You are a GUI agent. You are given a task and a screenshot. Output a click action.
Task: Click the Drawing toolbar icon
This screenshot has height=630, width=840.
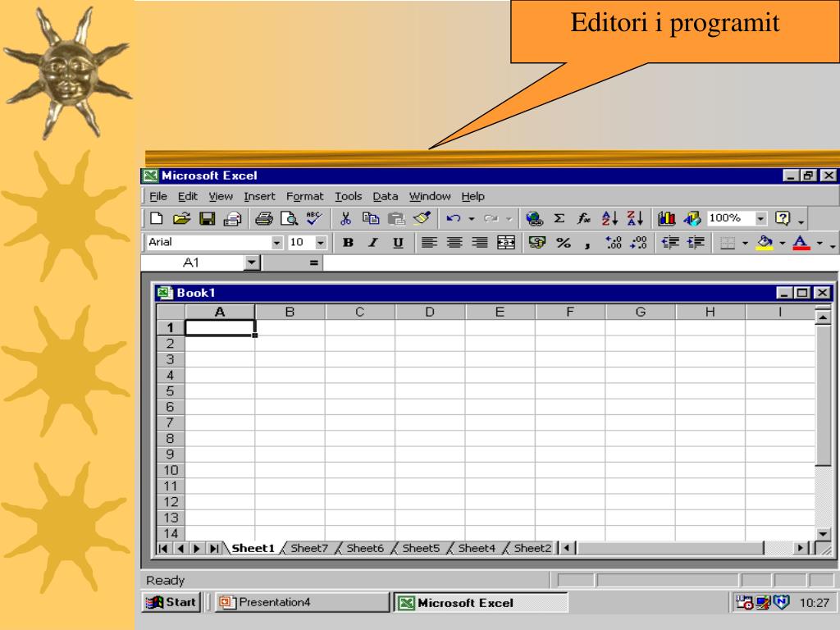[x=692, y=218]
